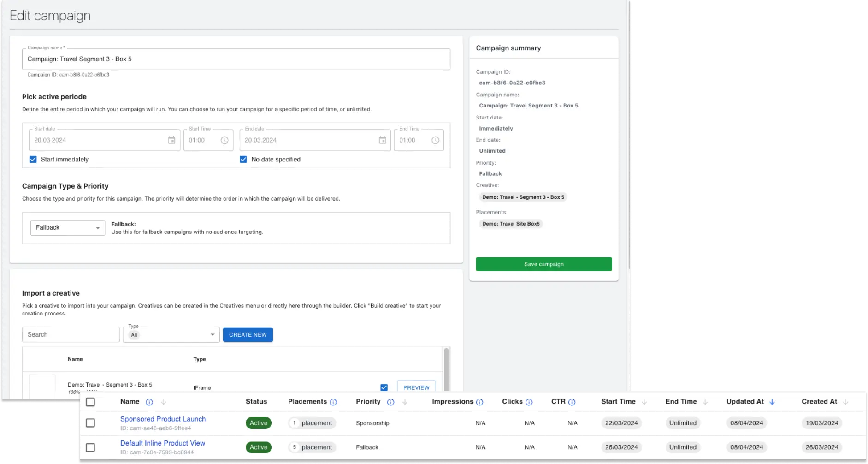Click the creative Search field
The height and width of the screenshot is (464, 868).
click(71, 334)
